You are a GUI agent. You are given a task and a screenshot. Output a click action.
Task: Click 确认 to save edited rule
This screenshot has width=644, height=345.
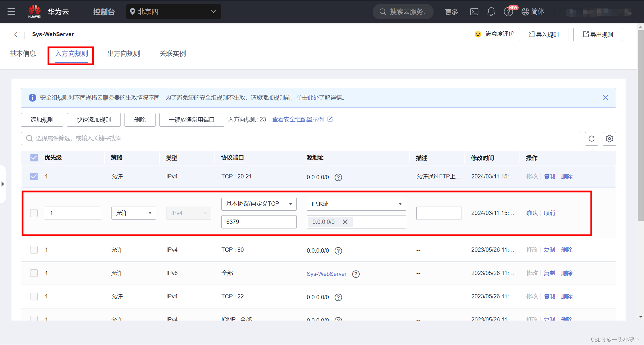pos(532,213)
